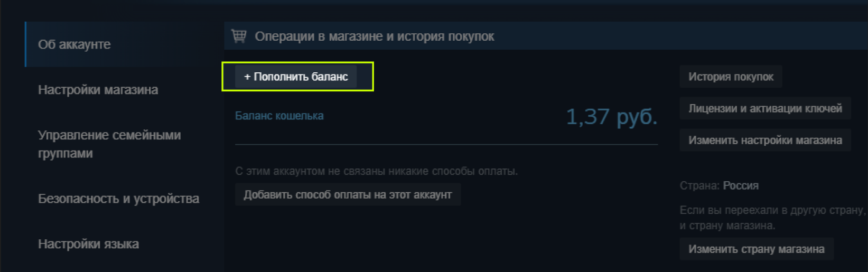
Task: Click the Страна label text
Action: pos(699,186)
